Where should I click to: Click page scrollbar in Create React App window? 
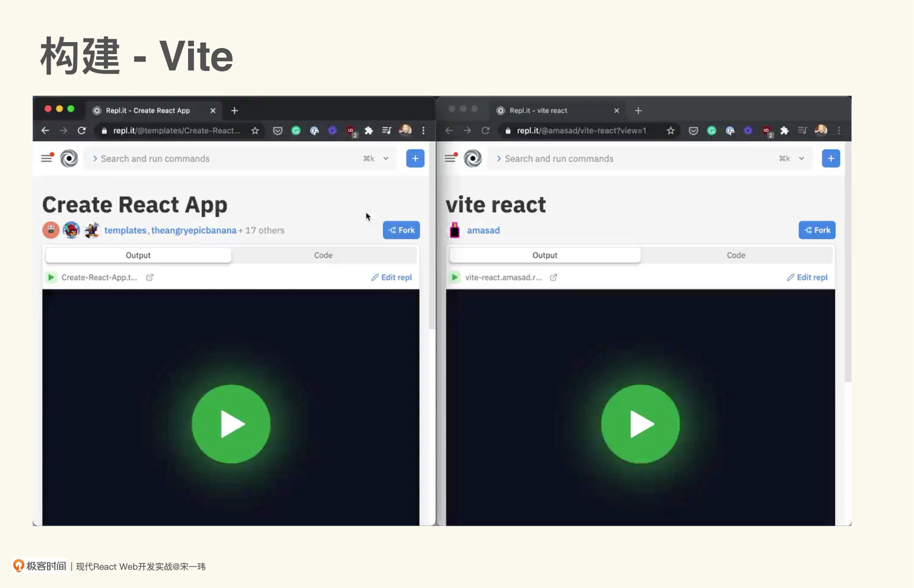click(x=432, y=236)
